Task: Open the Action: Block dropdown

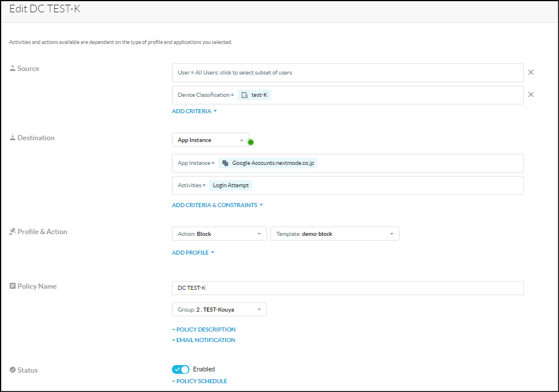Action: 219,234
